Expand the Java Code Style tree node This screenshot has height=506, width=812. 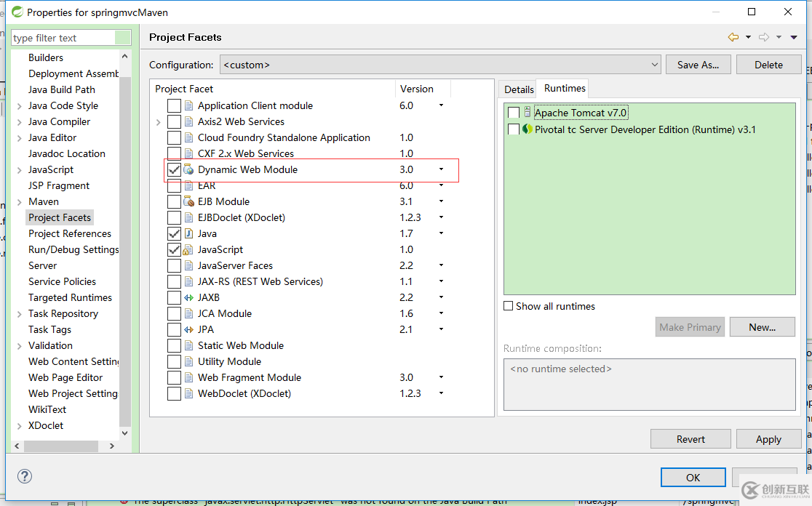pyautogui.click(x=19, y=106)
